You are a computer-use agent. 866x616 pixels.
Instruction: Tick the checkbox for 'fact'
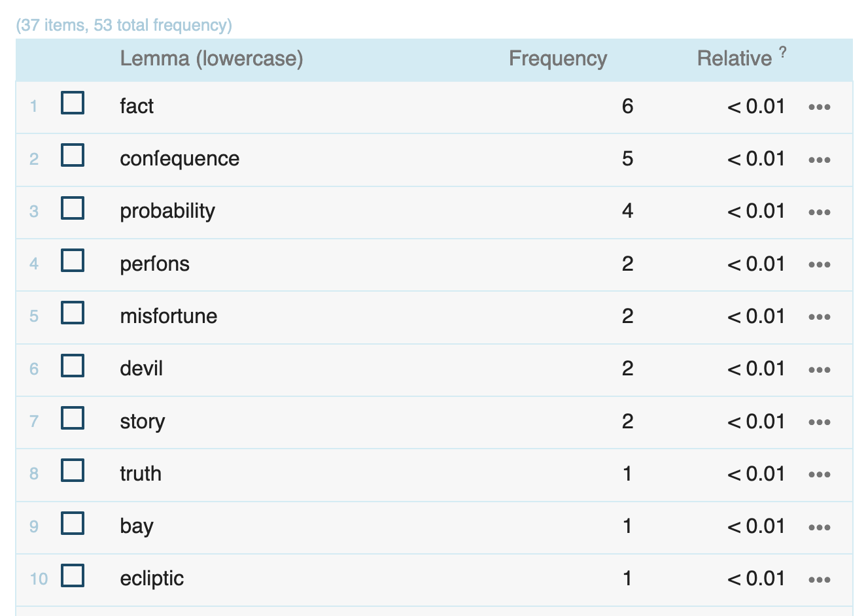73,103
